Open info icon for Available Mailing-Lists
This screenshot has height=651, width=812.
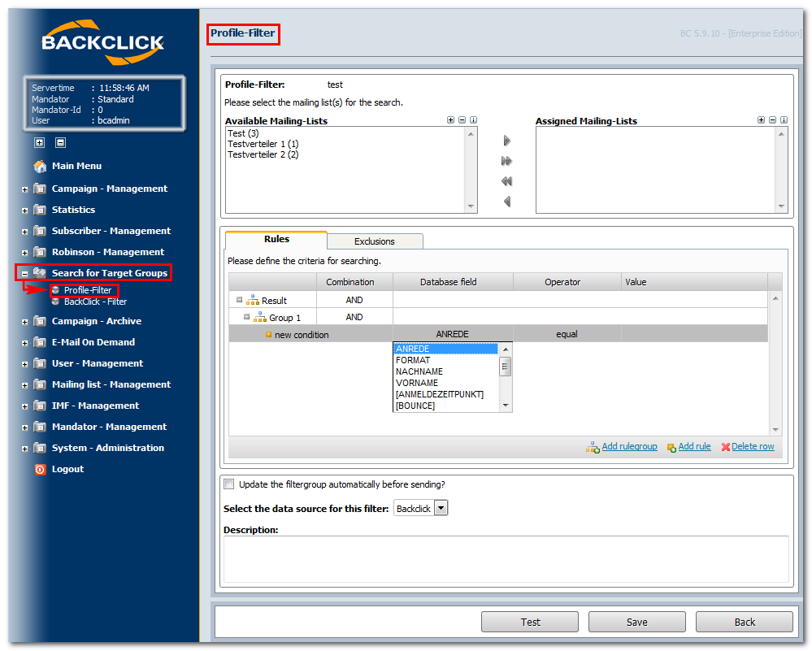pos(473,120)
